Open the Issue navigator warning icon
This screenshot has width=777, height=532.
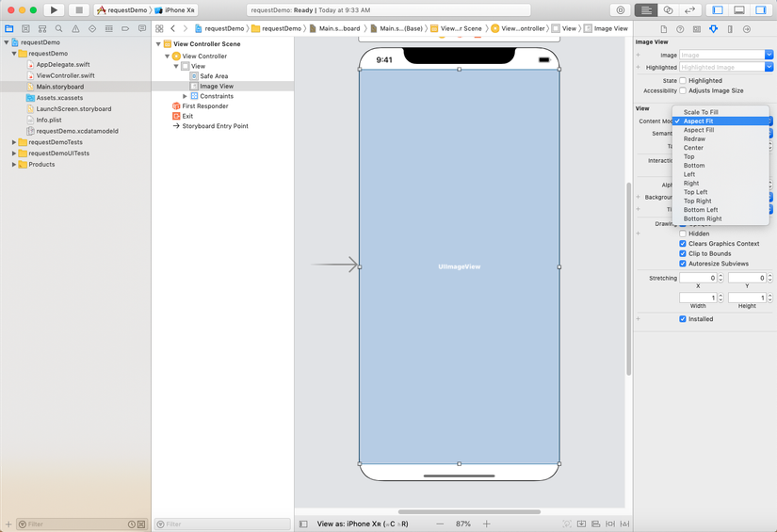pyautogui.click(x=75, y=29)
